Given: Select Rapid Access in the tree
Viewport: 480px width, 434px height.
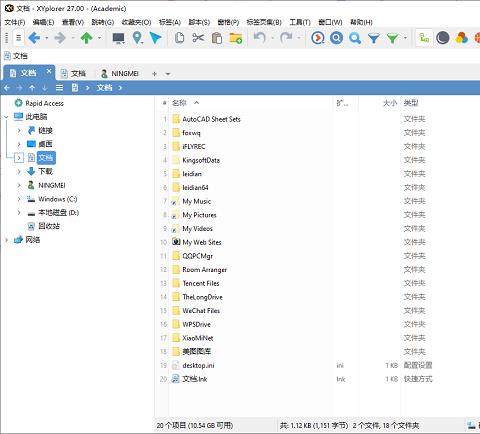Looking at the screenshot, I should tap(44, 103).
